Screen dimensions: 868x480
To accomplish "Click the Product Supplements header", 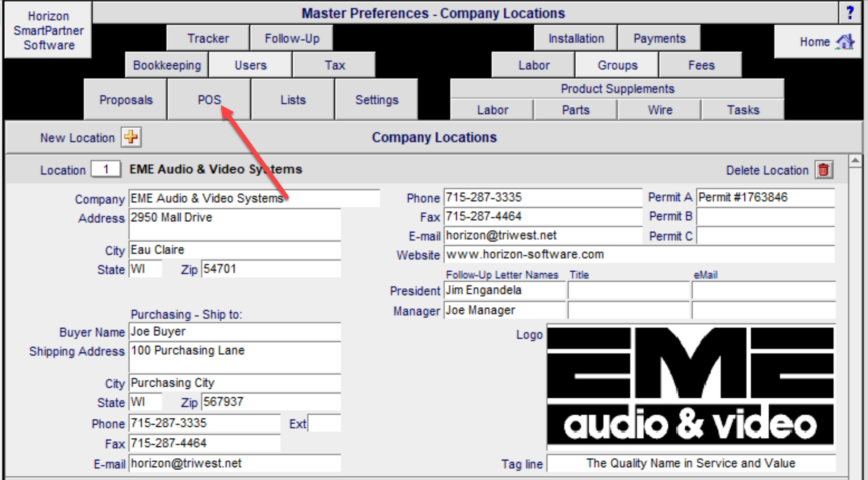I will (617, 88).
